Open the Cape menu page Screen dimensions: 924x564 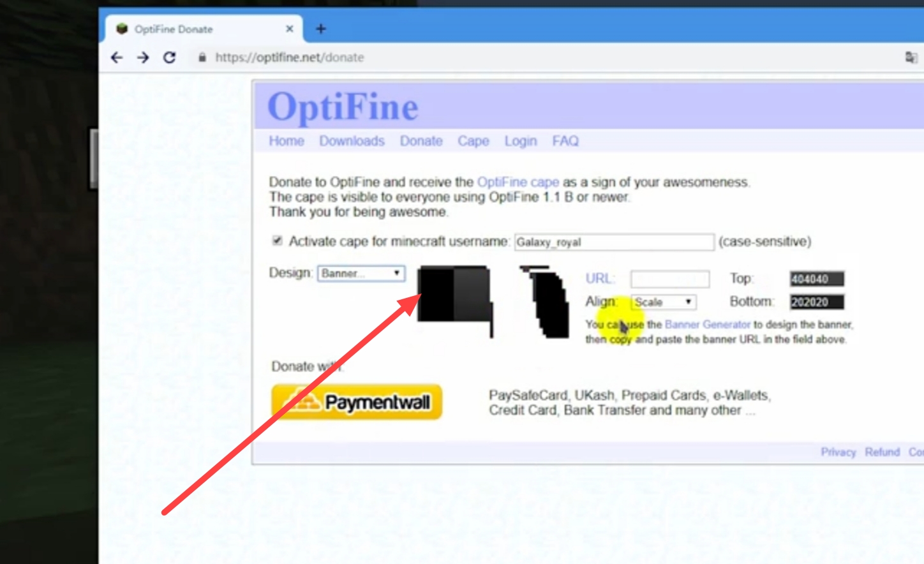pyautogui.click(x=473, y=141)
